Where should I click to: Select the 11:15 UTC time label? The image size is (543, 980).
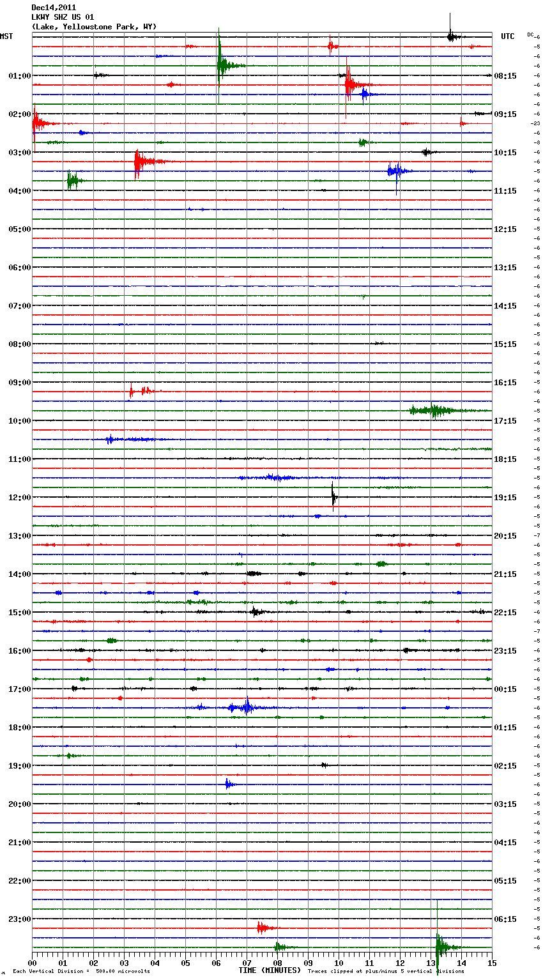click(505, 191)
